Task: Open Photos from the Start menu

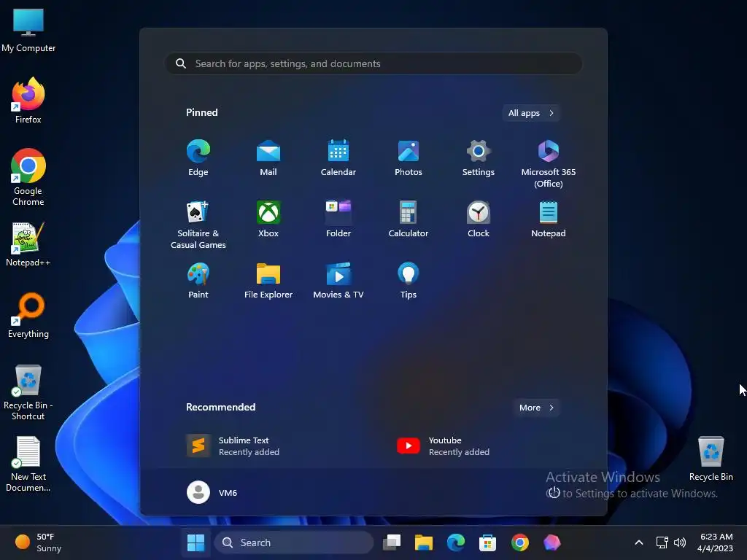Action: (409, 158)
